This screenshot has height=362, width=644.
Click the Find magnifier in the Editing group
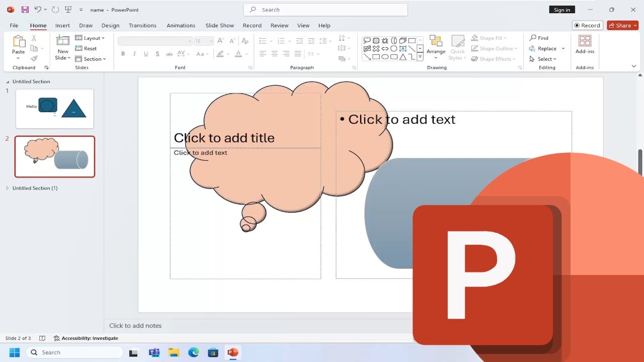(533, 38)
